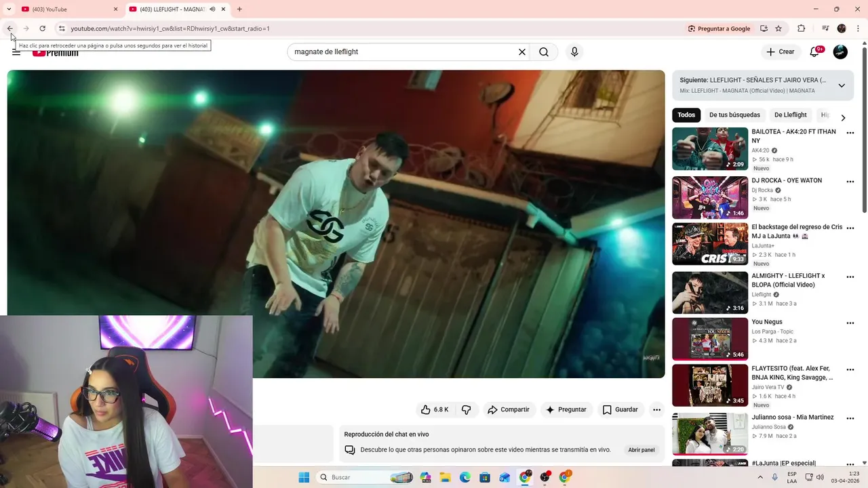Screen dimensions: 868x488
Task: Install the app from the address bar icon
Action: point(764,28)
